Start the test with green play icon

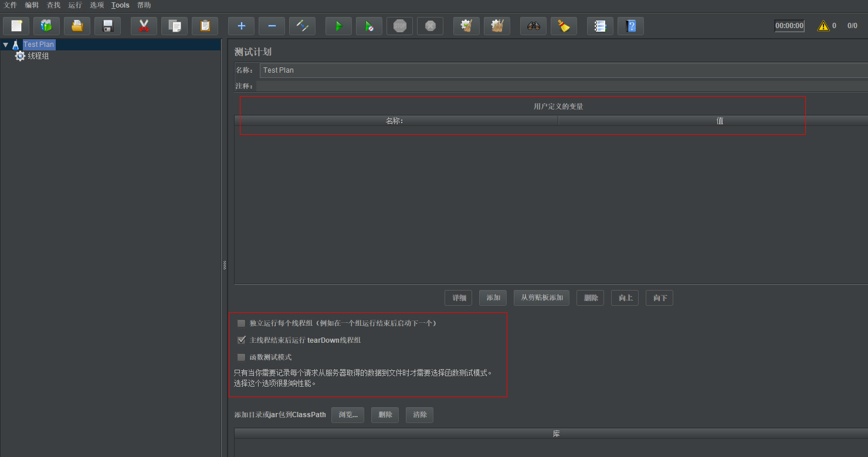[338, 26]
